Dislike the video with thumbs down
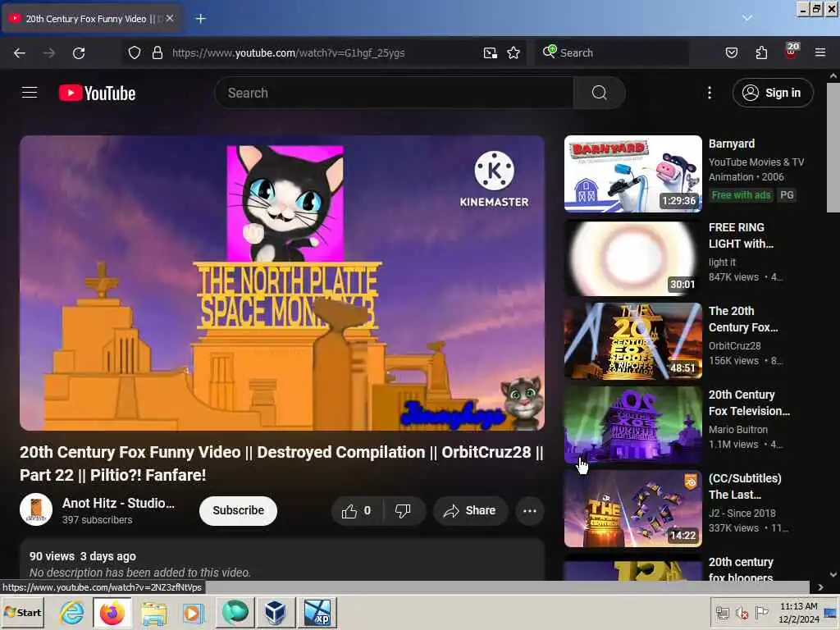 [403, 510]
